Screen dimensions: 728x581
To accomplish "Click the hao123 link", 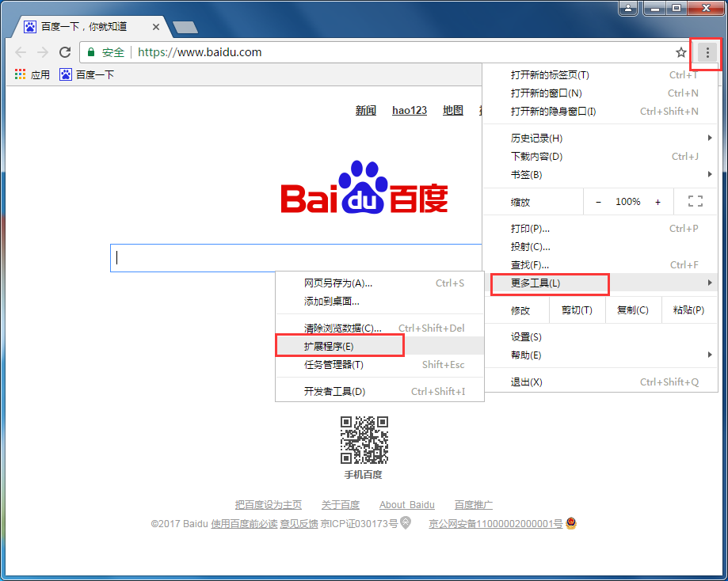I will coord(409,110).
